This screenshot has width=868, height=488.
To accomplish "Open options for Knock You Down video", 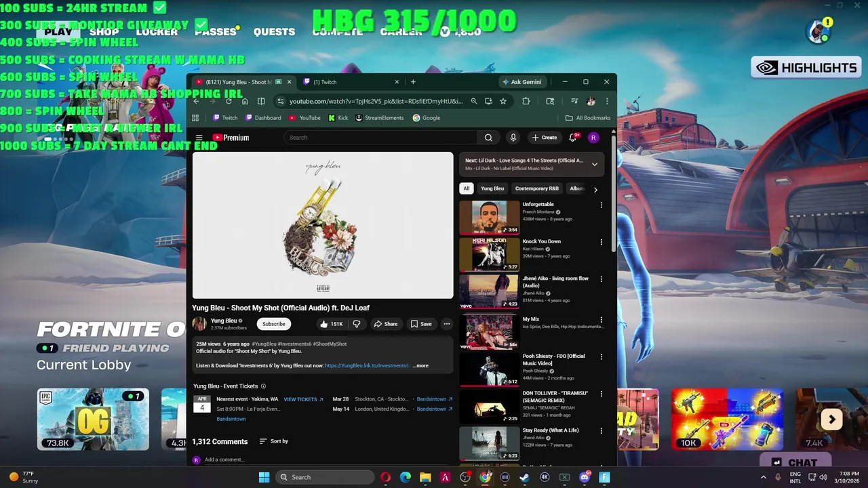I will [x=601, y=242].
